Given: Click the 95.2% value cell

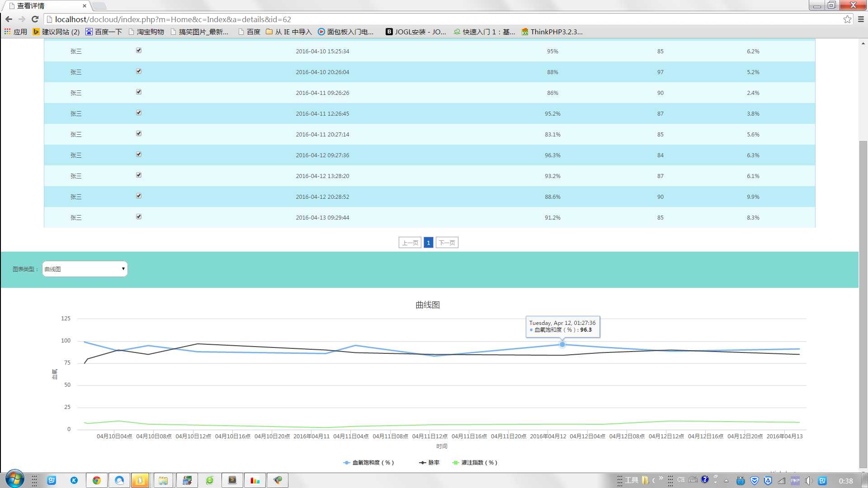Looking at the screenshot, I should 552,113.
